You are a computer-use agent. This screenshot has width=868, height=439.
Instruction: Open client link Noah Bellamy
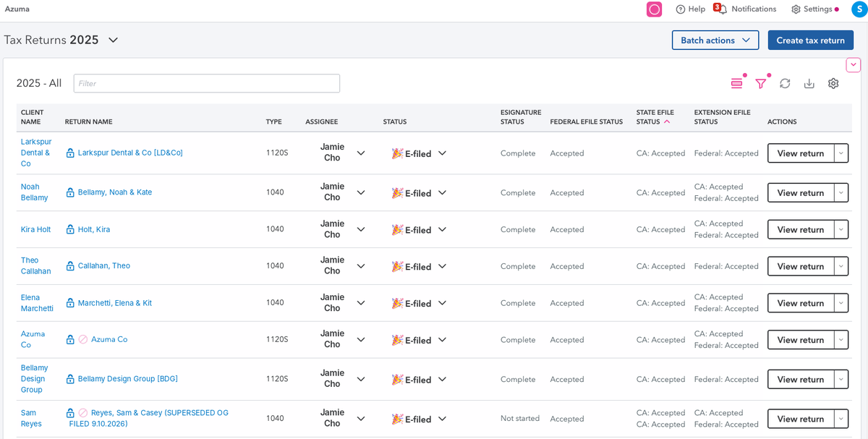(35, 192)
